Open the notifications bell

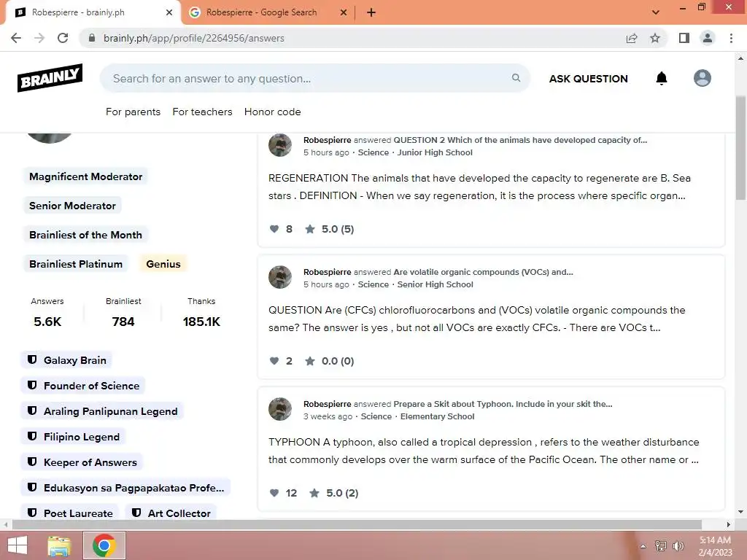pos(661,78)
